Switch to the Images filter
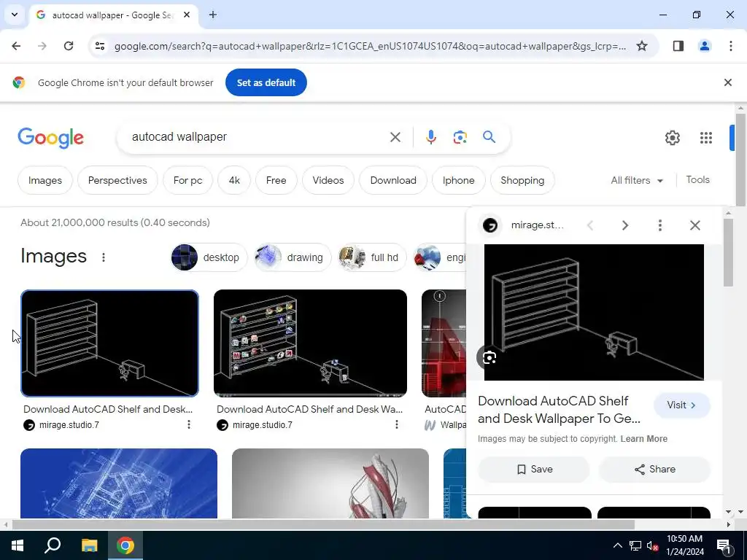747x560 pixels. coord(45,181)
